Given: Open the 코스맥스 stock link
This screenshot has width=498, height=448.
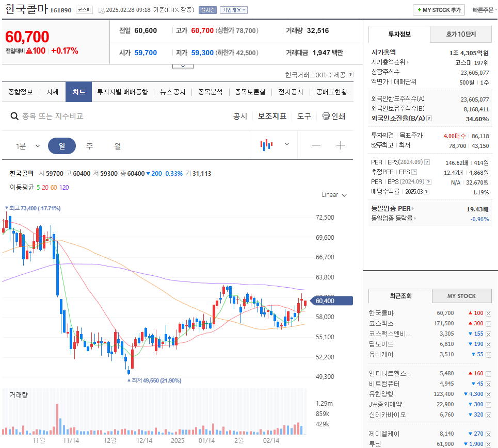Looking at the screenshot, I should pos(380,323).
